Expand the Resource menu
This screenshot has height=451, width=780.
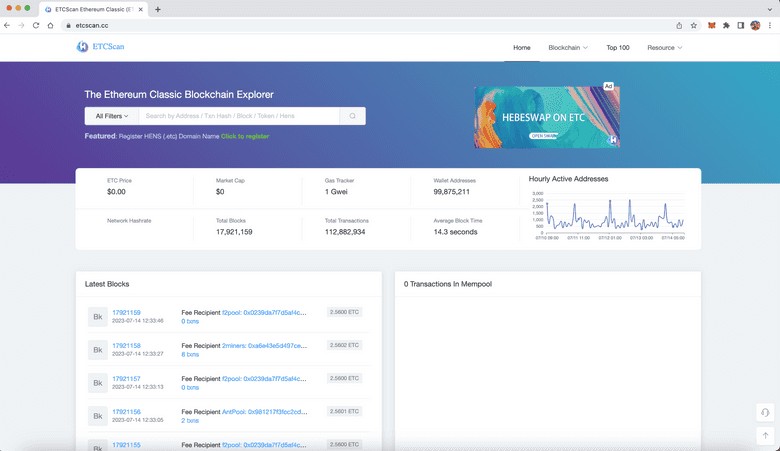[x=664, y=48]
